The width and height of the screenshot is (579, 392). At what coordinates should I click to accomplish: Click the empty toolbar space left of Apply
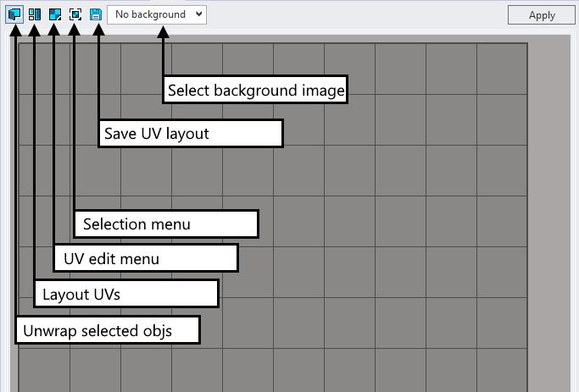[356, 14]
